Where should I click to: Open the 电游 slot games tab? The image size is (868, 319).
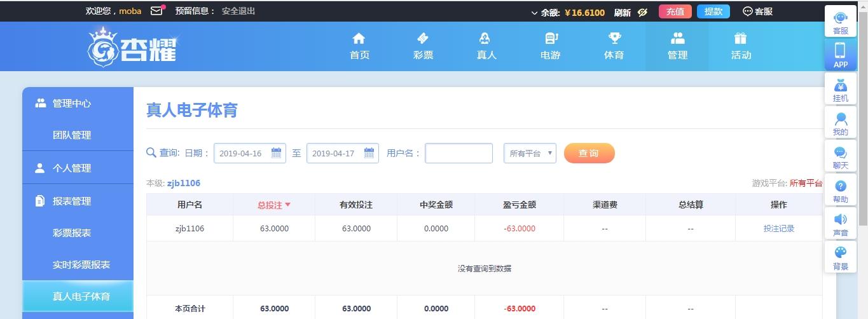(x=550, y=46)
